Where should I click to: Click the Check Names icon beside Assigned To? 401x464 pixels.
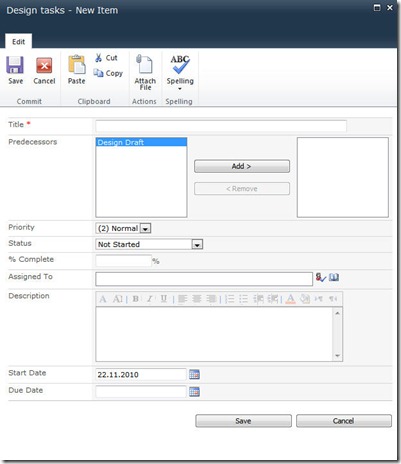(x=321, y=277)
